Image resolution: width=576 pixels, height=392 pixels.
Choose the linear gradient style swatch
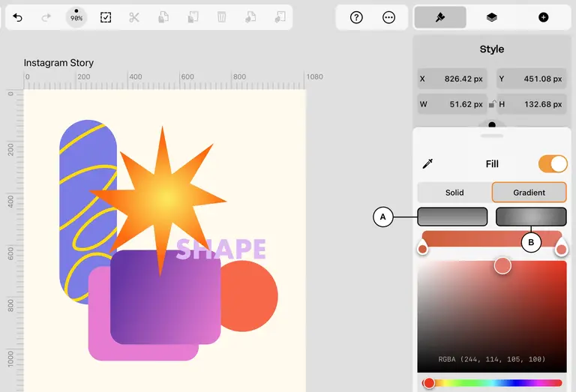[452, 217]
